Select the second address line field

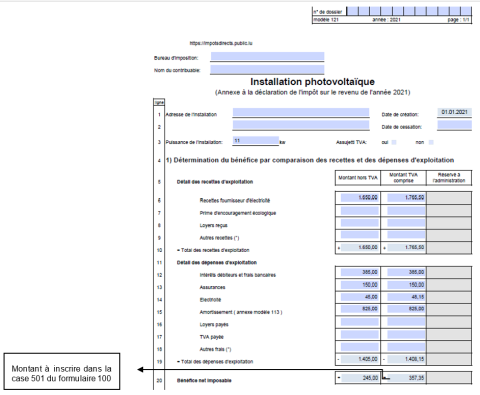pyautogui.click(x=301, y=125)
